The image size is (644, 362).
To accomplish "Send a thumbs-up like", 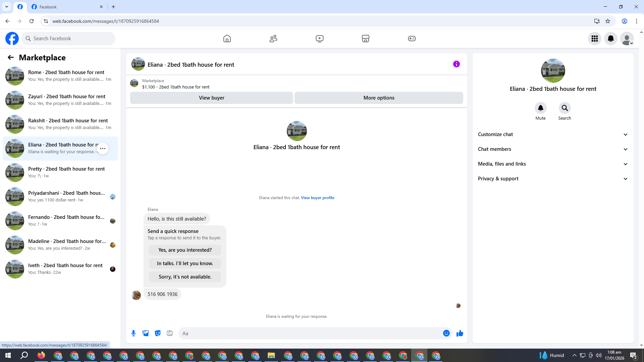I will tap(460, 333).
